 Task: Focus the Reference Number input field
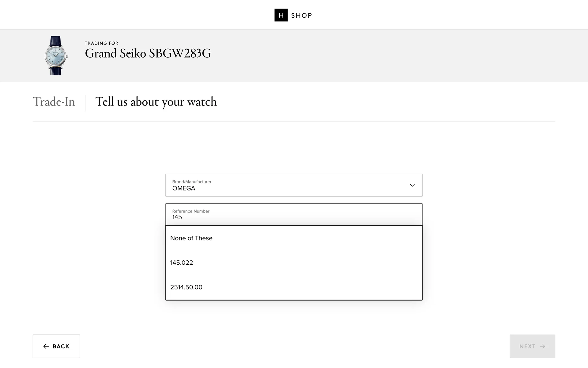[293, 217]
